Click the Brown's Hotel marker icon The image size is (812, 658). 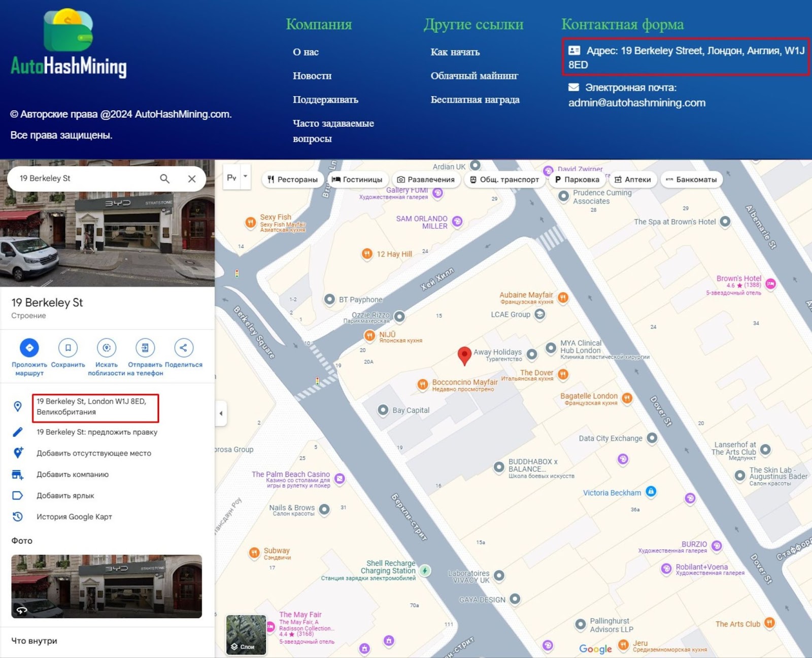tap(770, 284)
